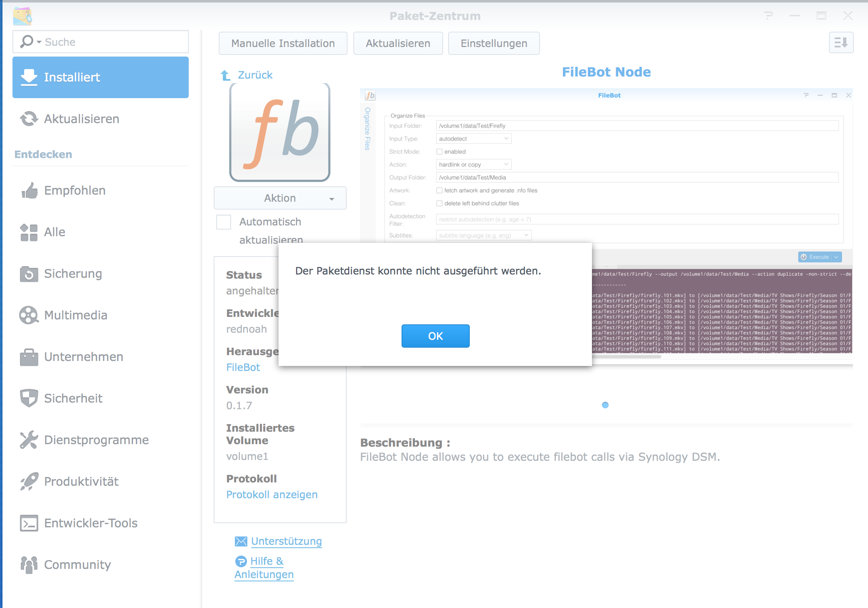
Task: Click the Aktualisieren toolbar button
Action: tap(398, 43)
